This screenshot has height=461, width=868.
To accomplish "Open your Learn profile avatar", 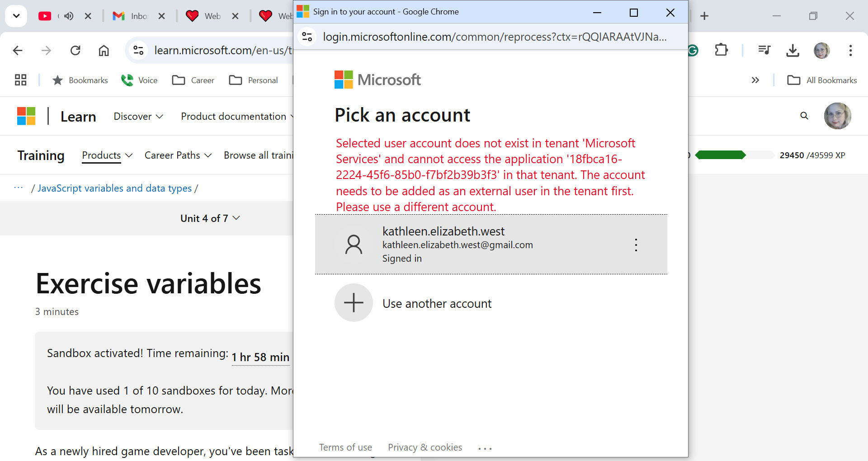I will [838, 116].
